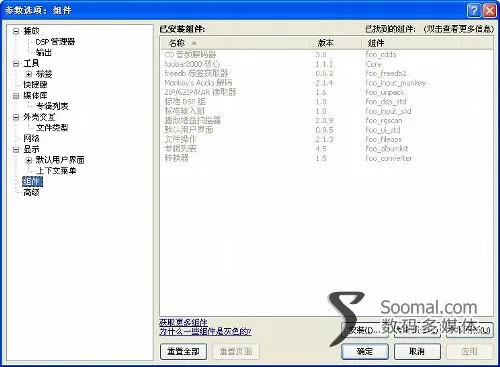Open link about grayed-out components

205,331
